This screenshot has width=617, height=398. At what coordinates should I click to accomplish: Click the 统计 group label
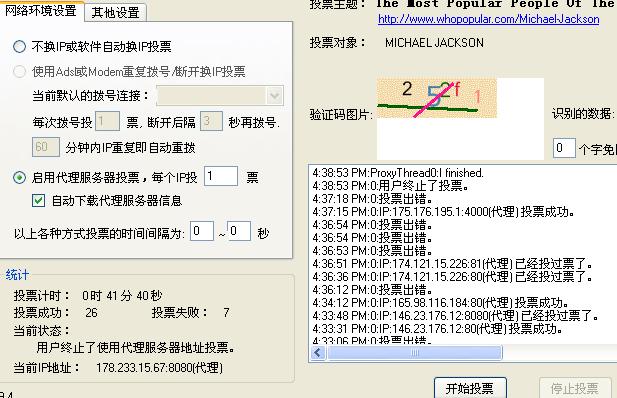(17, 275)
